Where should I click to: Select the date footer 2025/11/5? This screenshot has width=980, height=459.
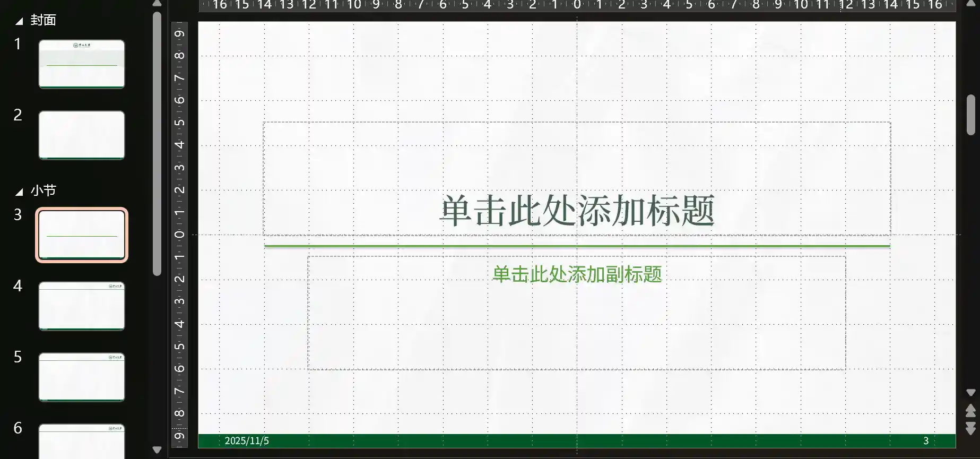click(x=247, y=441)
